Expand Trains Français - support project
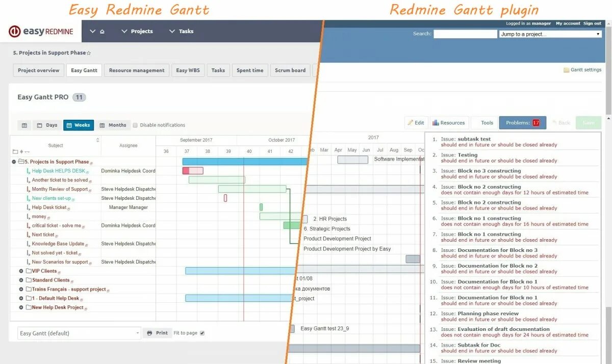This screenshot has height=364, width=612. tap(21, 290)
